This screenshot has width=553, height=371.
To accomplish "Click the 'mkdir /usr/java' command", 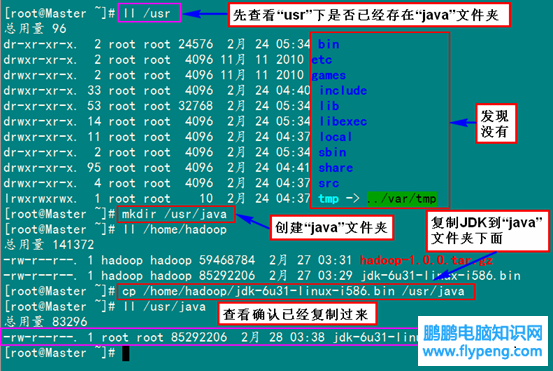I will [x=174, y=214].
